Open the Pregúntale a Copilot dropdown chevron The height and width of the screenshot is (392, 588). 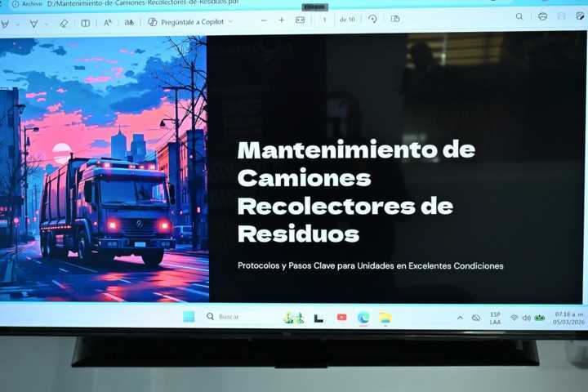pyautogui.click(x=230, y=21)
